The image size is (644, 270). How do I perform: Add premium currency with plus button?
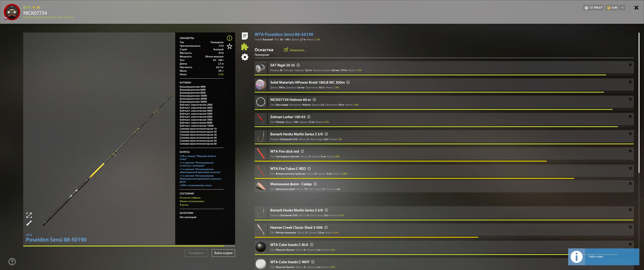click(622, 8)
